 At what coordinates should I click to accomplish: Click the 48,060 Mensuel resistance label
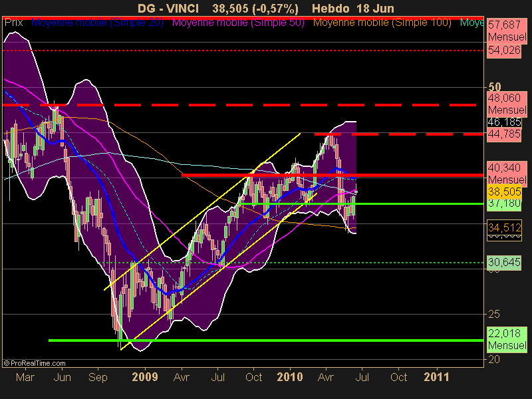tap(507, 104)
